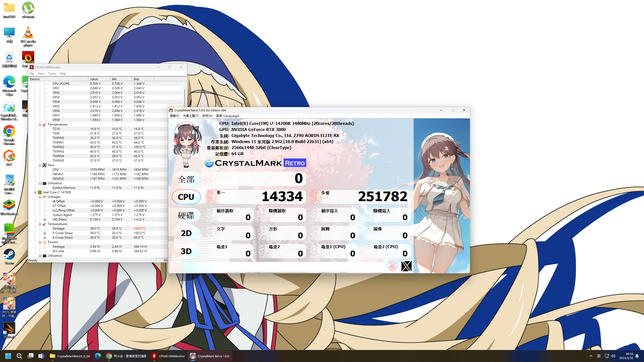Click the Sensor column header

click(x=58, y=79)
